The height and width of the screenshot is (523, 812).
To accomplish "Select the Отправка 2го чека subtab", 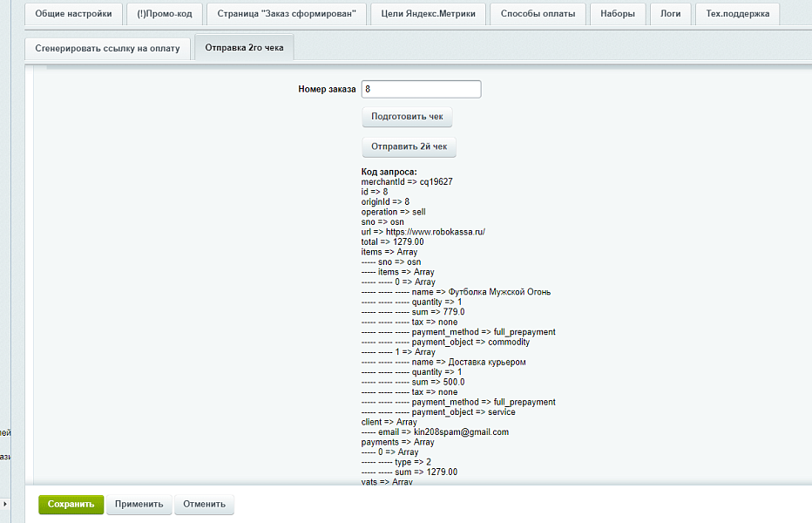I will tap(245, 48).
